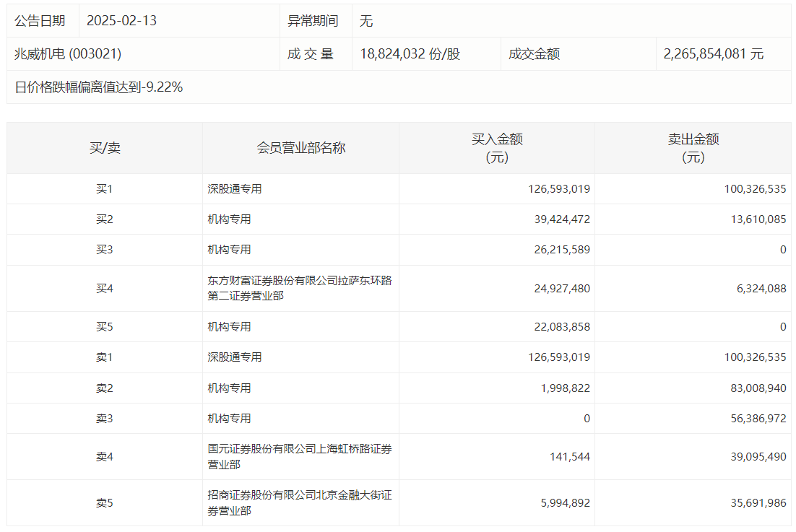Click the 公告日期 label
This screenshot has height=532, width=796.
[40, 21]
